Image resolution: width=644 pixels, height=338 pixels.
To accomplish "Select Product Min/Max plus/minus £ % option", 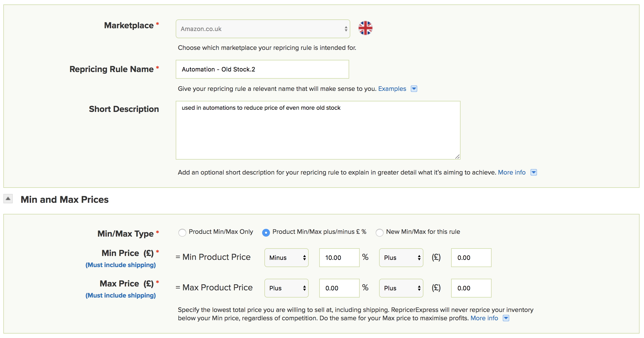I will 266,232.
